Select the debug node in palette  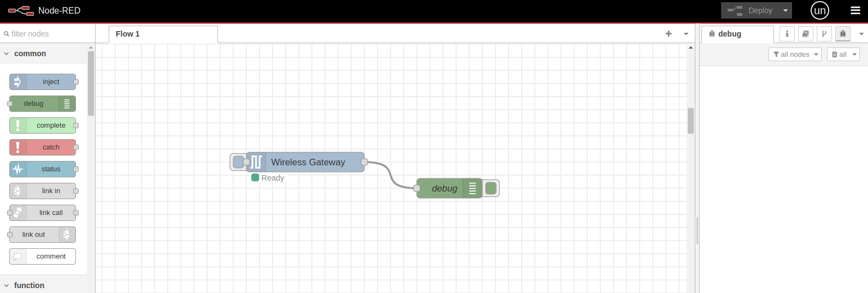pos(43,104)
